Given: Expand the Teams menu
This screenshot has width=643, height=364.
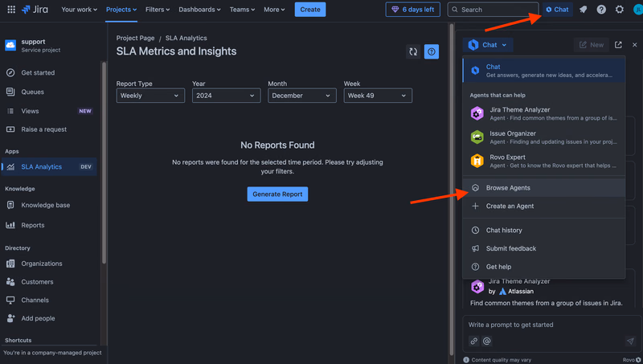Looking at the screenshot, I should click(x=242, y=10).
